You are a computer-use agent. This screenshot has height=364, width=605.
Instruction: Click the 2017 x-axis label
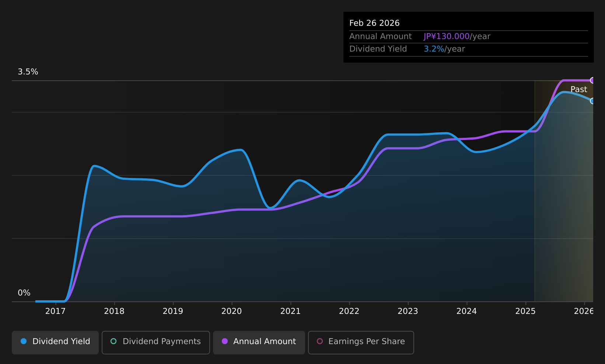click(x=55, y=311)
